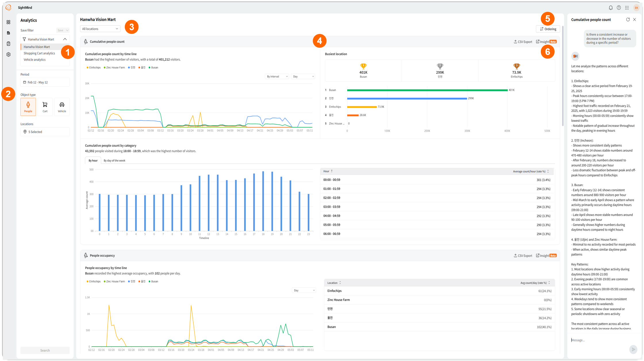The height and width of the screenshot is (361, 644).
Task: Focus the Message input field
Action: [599, 340]
